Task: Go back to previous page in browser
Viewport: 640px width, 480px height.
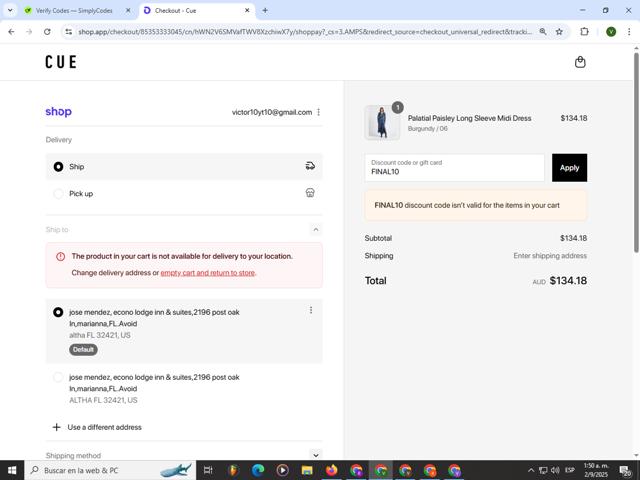Action: pyautogui.click(x=11, y=32)
